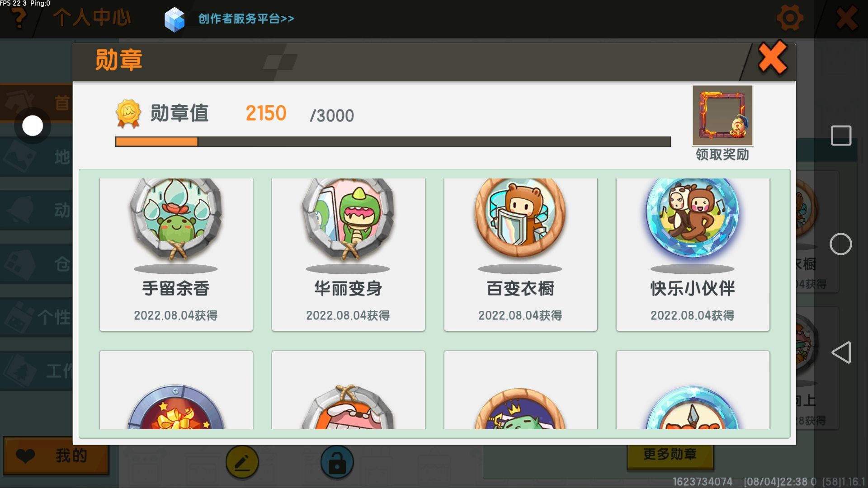This screenshot has width=868, height=488.
Task: Tap the Android back triangle button
Action: tap(841, 352)
